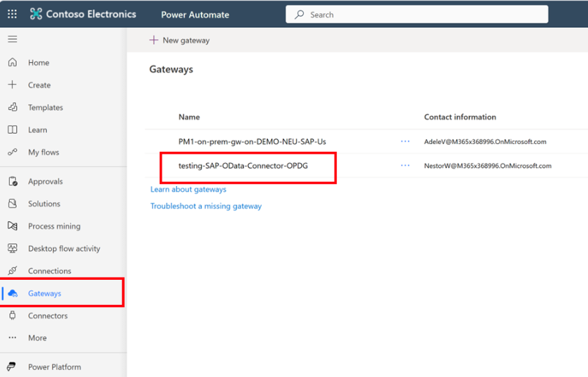588x377 pixels.
Task: Navigate to Connectors in the sidebar
Action: point(48,316)
